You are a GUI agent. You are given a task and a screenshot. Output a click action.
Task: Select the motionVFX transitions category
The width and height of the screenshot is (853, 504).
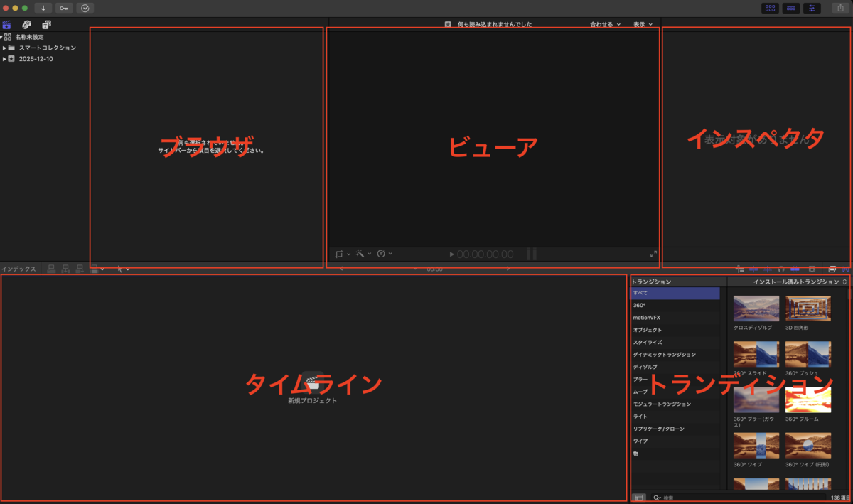[675, 318]
